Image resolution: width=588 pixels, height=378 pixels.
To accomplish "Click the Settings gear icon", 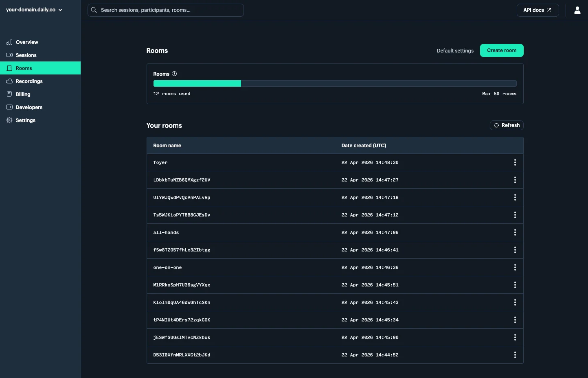I will [9, 120].
